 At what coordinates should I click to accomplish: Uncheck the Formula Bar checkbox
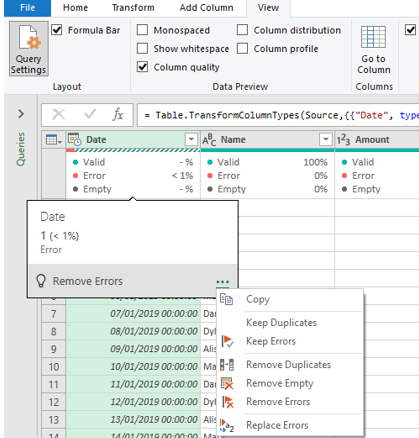click(x=57, y=30)
